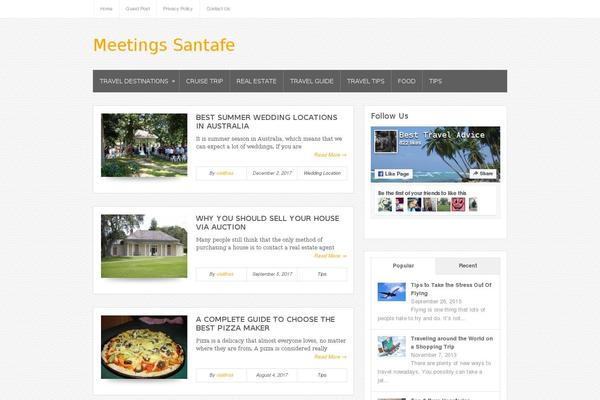Open the Privacy Policy link
Screen dimensions: 600x400
pyautogui.click(x=178, y=8)
